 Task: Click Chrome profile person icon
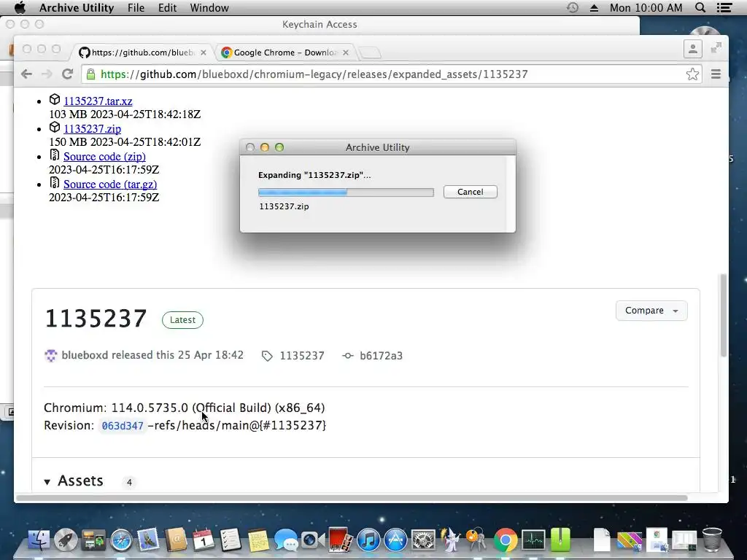coord(693,49)
